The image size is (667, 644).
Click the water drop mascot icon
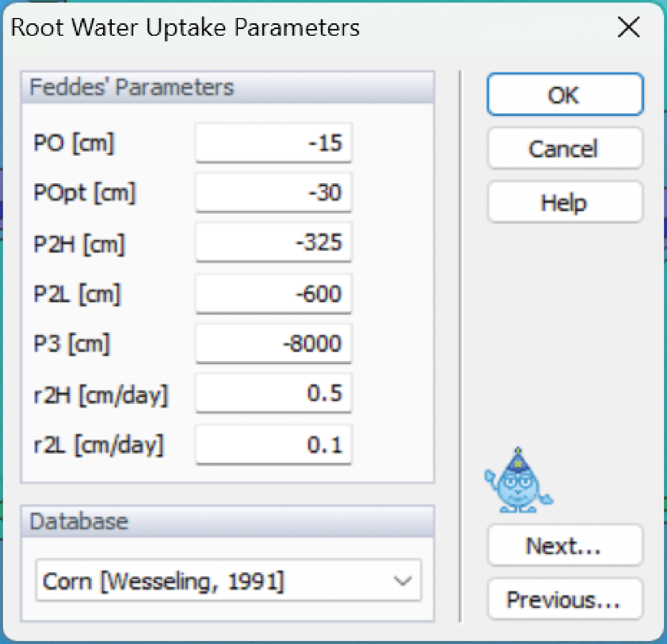[518, 482]
